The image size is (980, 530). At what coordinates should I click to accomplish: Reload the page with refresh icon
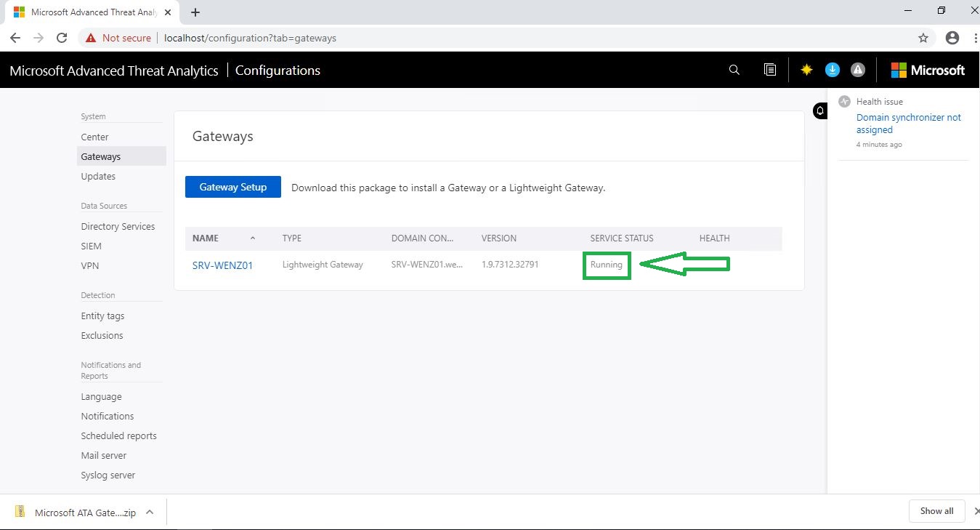coord(62,38)
